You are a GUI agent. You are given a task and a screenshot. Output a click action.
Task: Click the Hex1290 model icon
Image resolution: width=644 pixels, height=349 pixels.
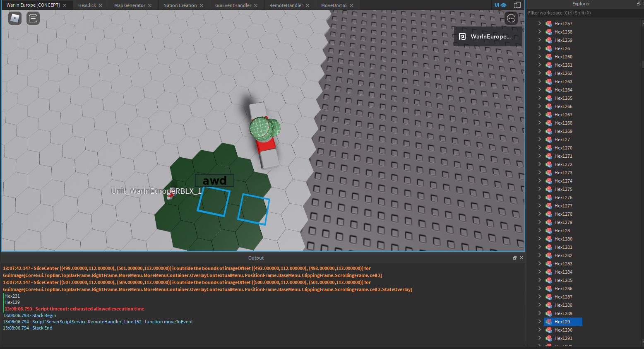(549, 330)
